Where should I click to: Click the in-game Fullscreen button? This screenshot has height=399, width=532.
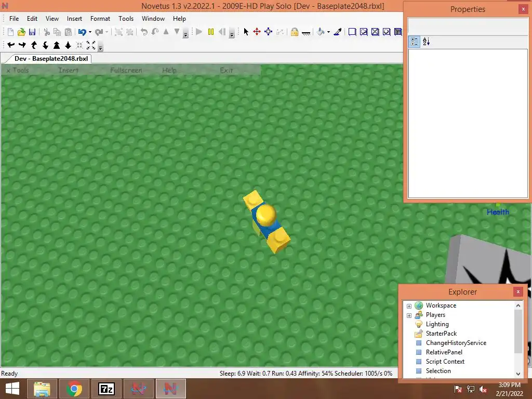click(126, 70)
